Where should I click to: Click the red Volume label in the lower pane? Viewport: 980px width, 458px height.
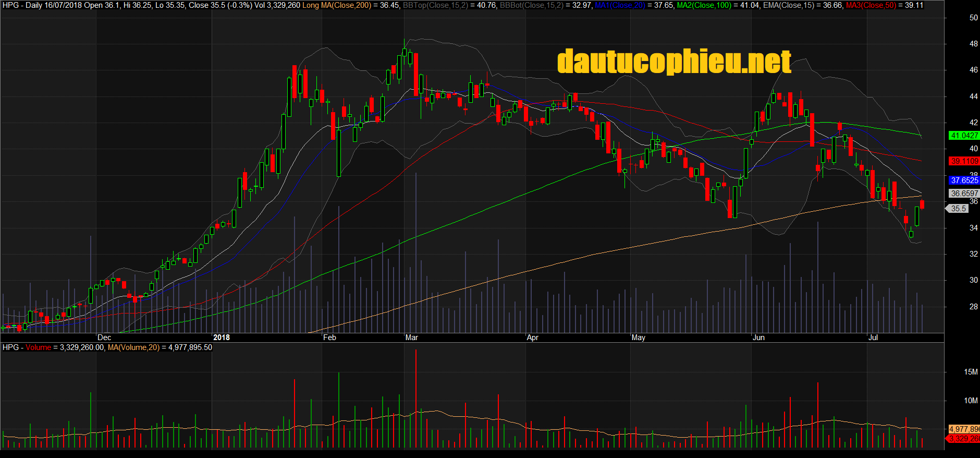point(39,347)
